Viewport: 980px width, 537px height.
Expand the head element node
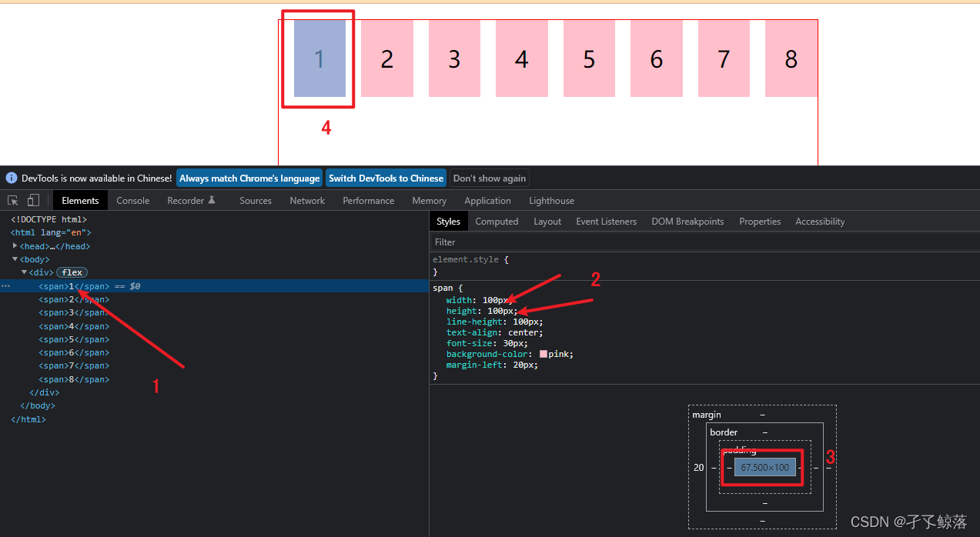click(15, 246)
